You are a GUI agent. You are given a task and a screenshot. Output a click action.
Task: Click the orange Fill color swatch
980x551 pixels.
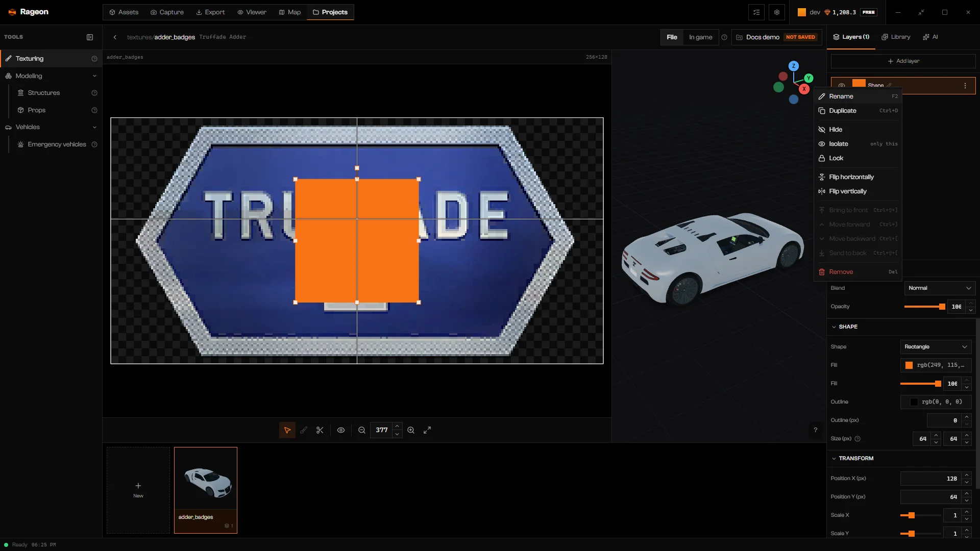(x=909, y=365)
